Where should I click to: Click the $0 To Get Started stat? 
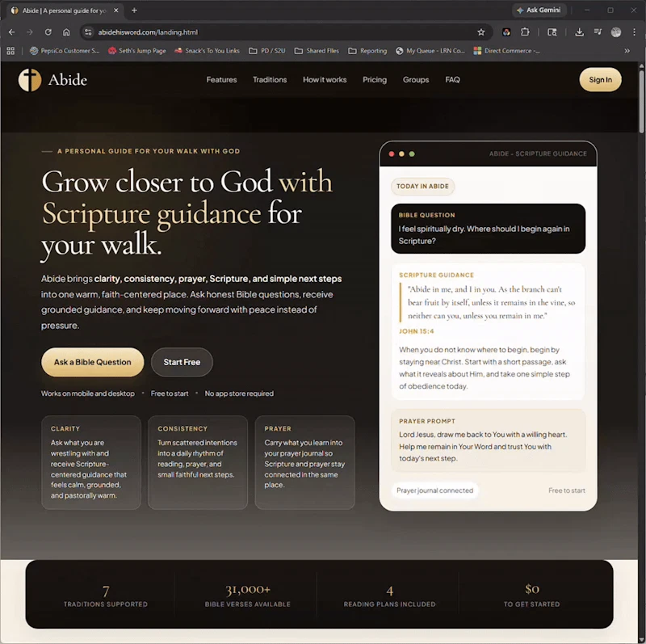(531, 596)
